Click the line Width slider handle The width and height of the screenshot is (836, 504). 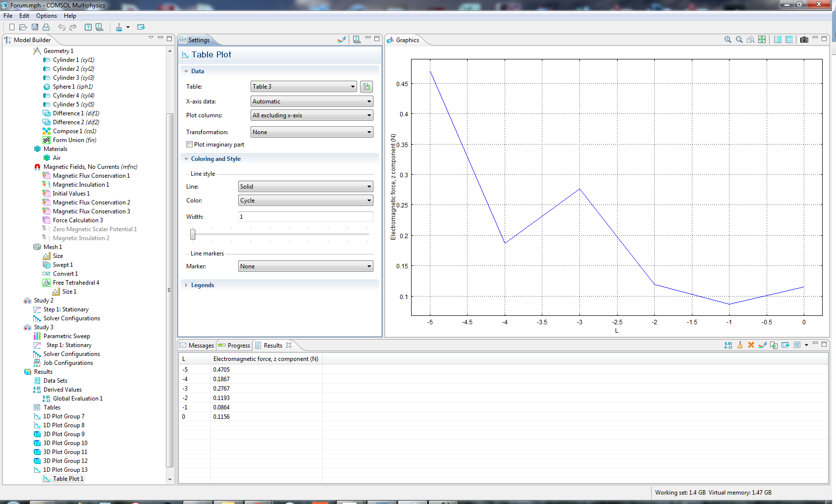[193, 234]
